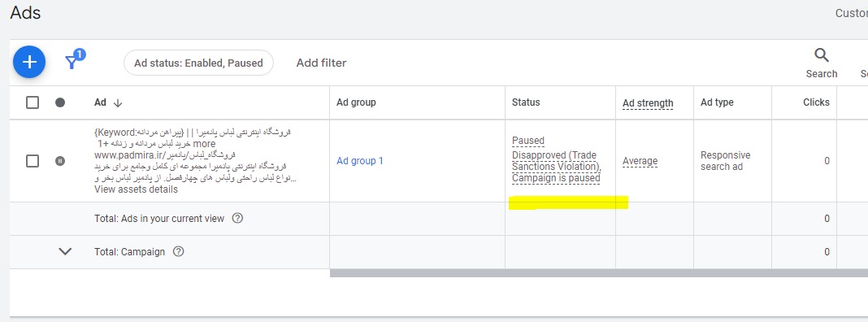Click the Total: Ads in your current view label
Image resolution: width=868 pixels, height=322 pixels.
tap(159, 219)
